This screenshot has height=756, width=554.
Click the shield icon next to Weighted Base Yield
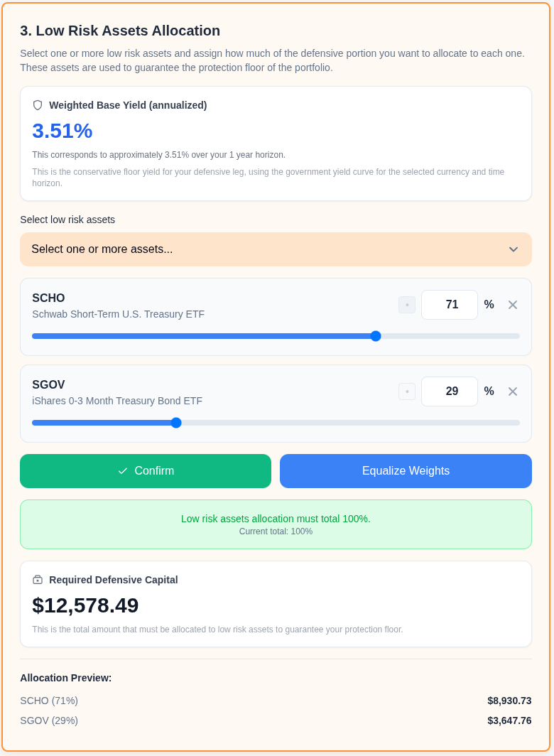(37, 104)
